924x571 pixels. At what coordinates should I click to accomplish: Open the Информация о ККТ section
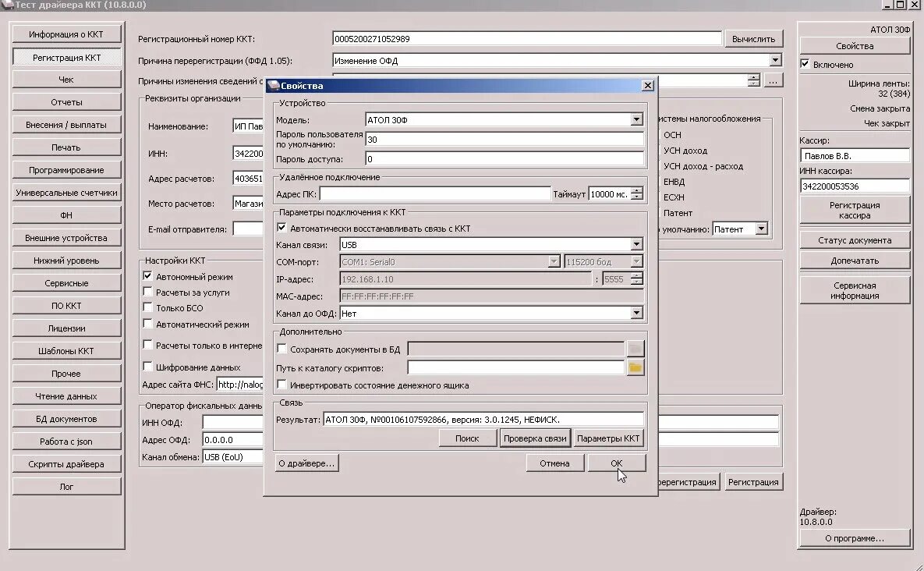click(x=66, y=34)
